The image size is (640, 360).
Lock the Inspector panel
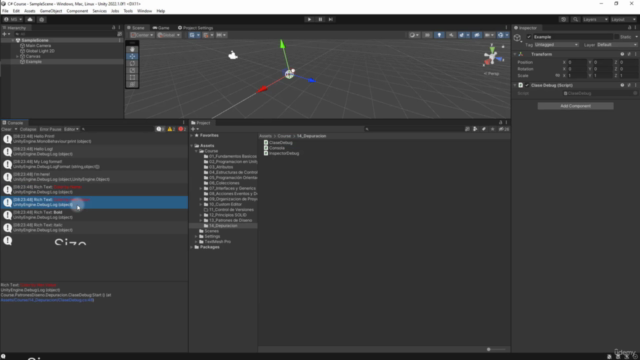pyautogui.click(x=629, y=28)
